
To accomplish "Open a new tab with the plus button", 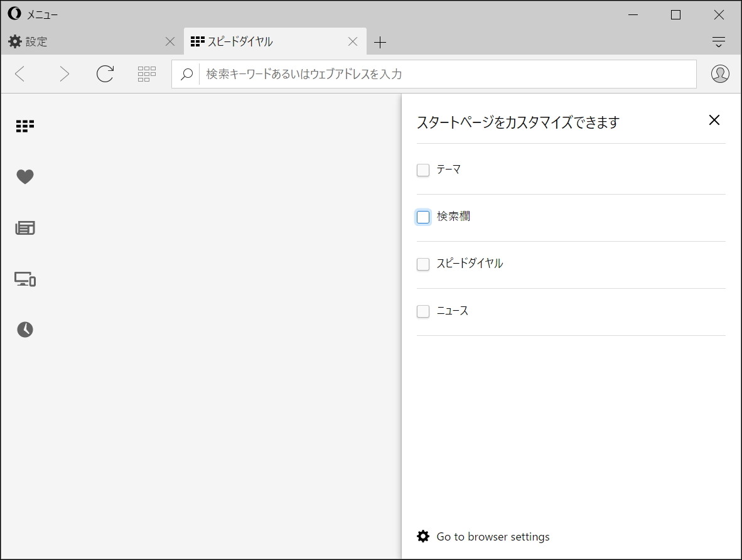I will 380,41.
